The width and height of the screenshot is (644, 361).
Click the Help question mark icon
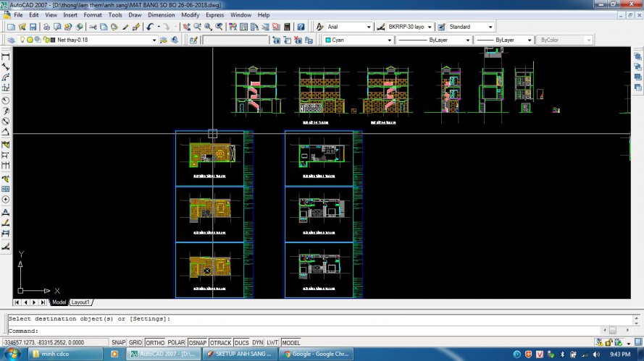coord(299,27)
